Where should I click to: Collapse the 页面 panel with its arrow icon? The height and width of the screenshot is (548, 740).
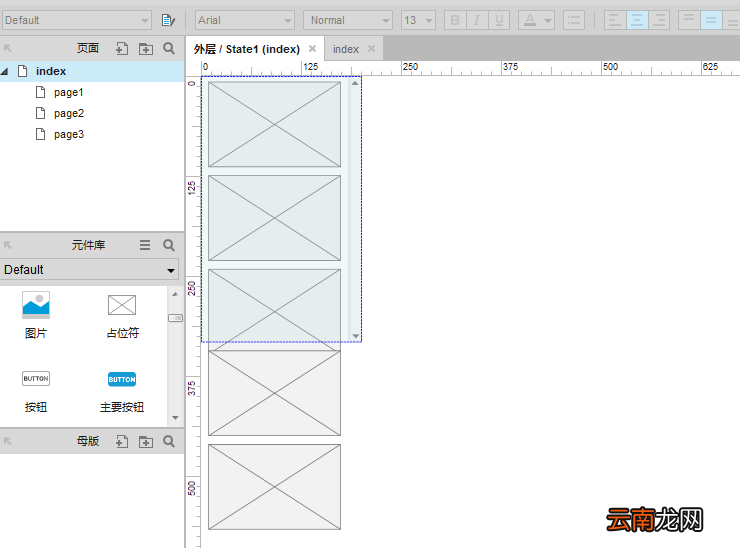[x=8, y=48]
